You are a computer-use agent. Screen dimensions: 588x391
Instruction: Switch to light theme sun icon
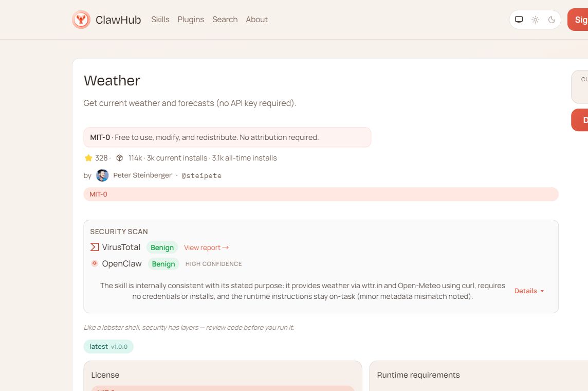pos(535,20)
